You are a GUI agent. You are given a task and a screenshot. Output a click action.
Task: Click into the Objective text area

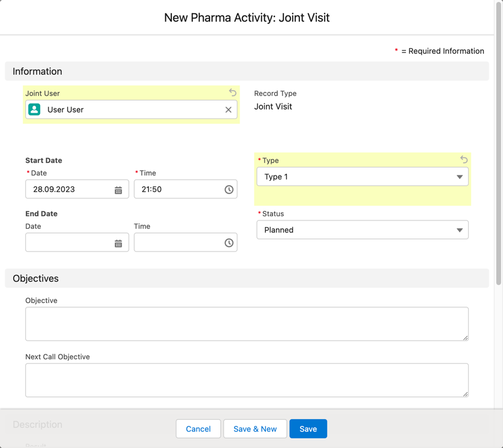[x=246, y=324]
